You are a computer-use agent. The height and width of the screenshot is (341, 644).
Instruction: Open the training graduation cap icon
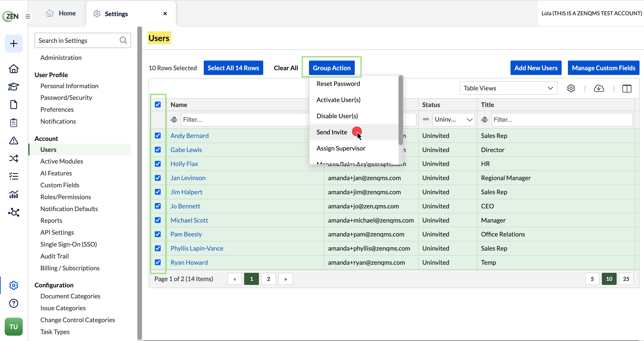click(x=13, y=87)
